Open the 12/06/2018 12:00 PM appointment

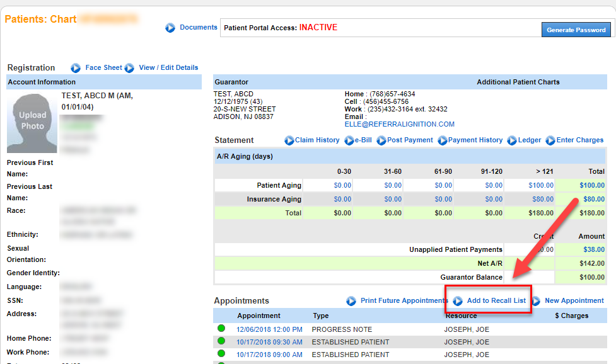tap(269, 330)
